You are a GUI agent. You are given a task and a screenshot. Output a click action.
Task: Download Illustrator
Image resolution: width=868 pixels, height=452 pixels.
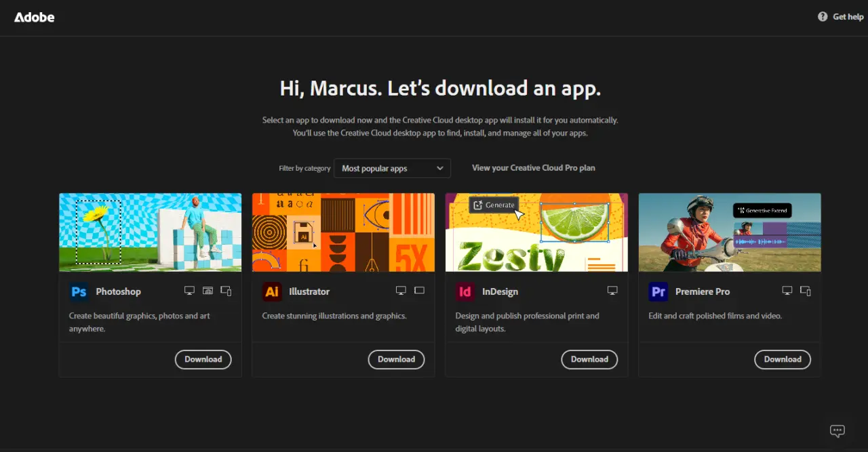397,359
